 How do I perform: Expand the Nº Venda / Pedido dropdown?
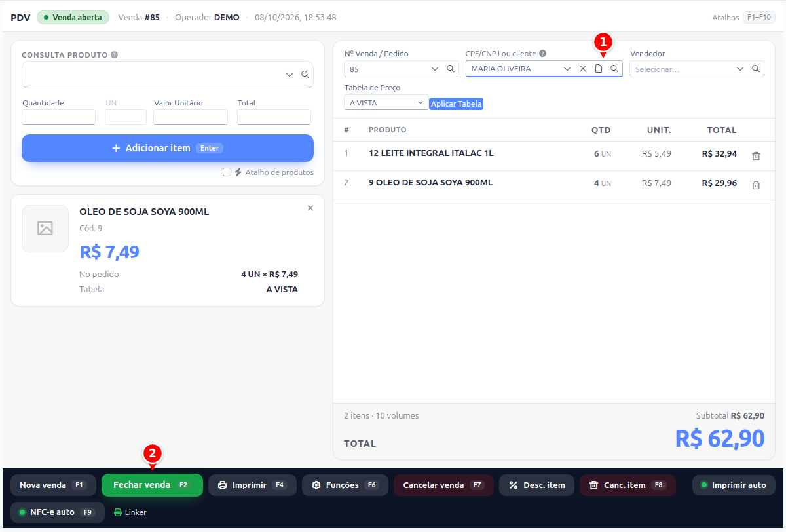pyautogui.click(x=435, y=69)
